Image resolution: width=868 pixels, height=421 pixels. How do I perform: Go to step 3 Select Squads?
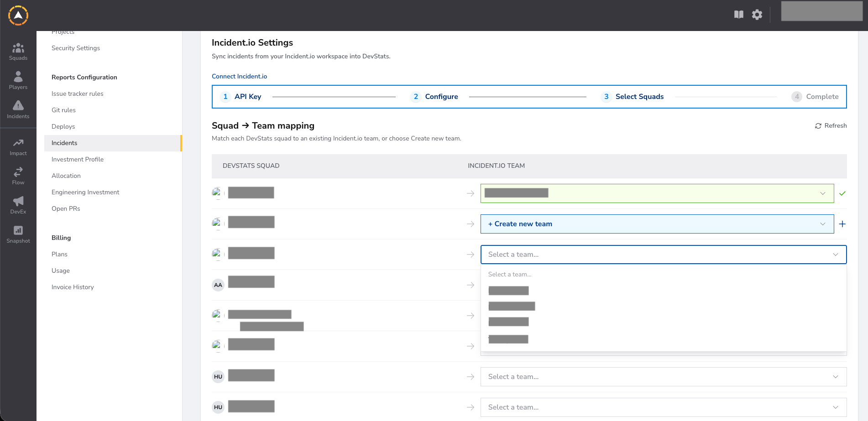coord(633,97)
